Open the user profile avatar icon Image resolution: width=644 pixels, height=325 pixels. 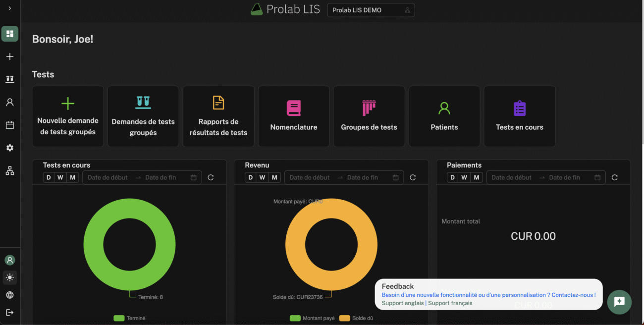point(10,260)
